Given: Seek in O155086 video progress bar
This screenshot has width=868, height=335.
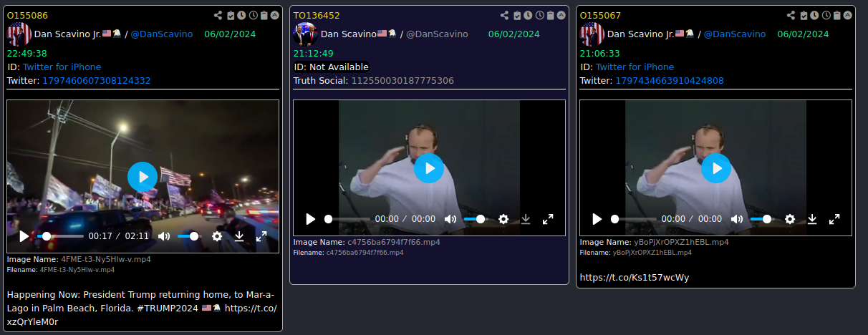Looking at the screenshot, I should (x=61, y=236).
